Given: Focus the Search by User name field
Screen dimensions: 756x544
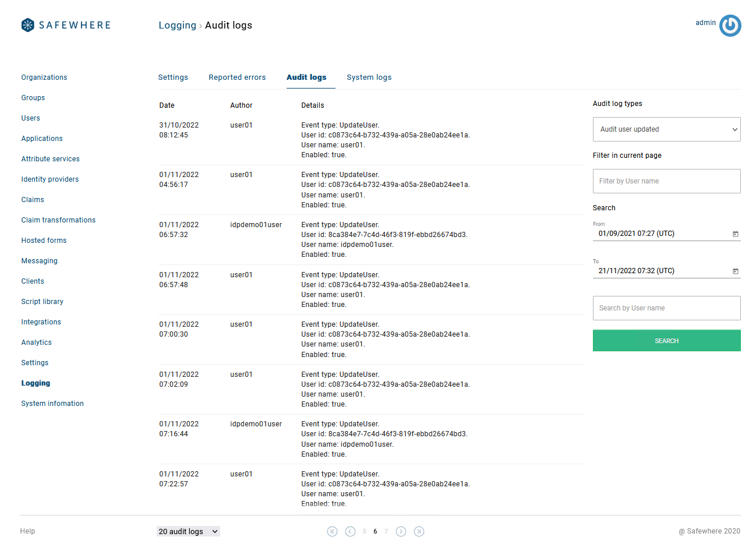Looking at the screenshot, I should 666,308.
